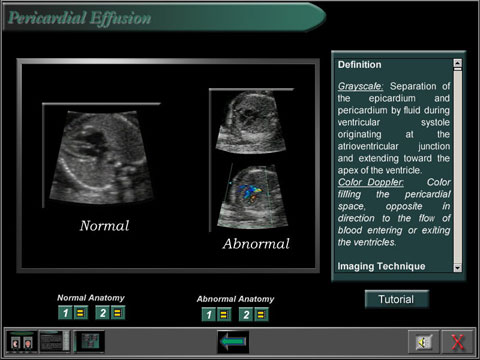This screenshot has height=360, width=480.
Task: Click the abnormal grayscale ultrasound image
Action: 251,122
